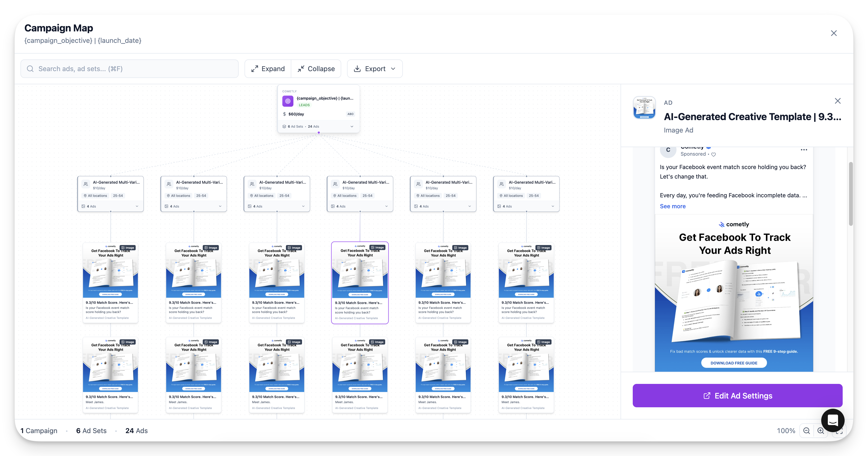The height and width of the screenshot is (456, 868).
Task: Toggle the last ad set's 4 Ads chevron
Action: (x=553, y=206)
